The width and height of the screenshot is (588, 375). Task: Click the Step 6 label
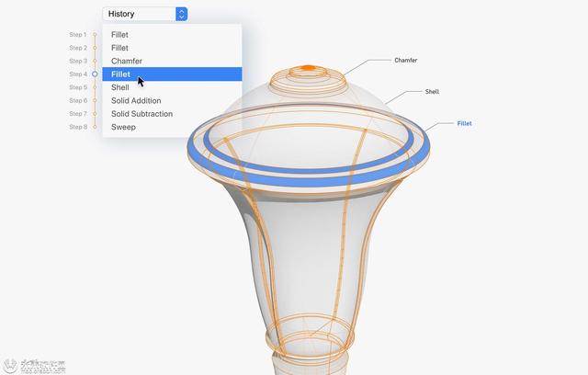78,100
